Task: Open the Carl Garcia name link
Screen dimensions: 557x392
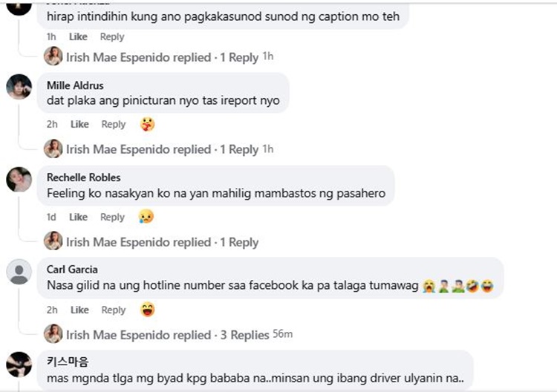Action: [x=72, y=269]
